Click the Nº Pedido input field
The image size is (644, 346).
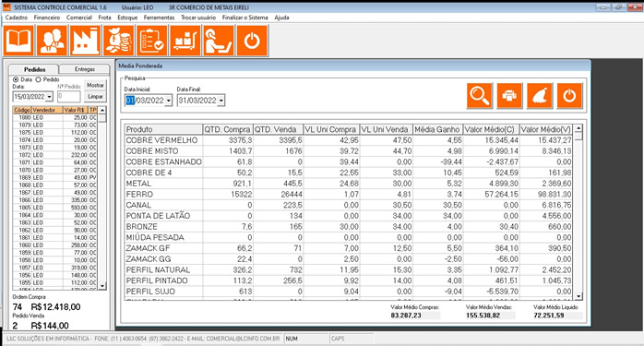pos(68,97)
